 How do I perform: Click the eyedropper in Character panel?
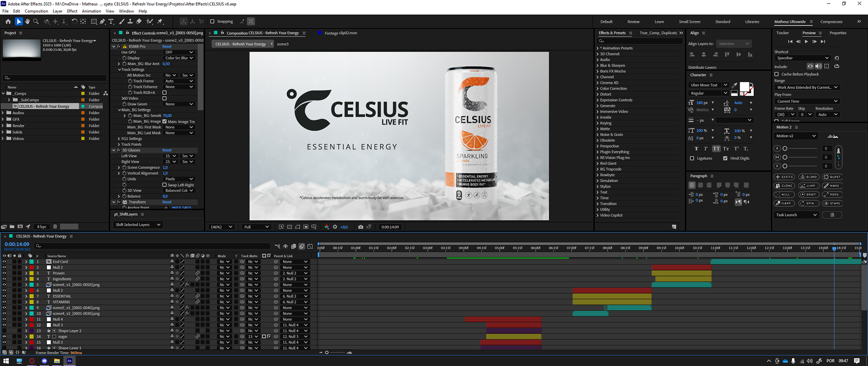coord(735,85)
